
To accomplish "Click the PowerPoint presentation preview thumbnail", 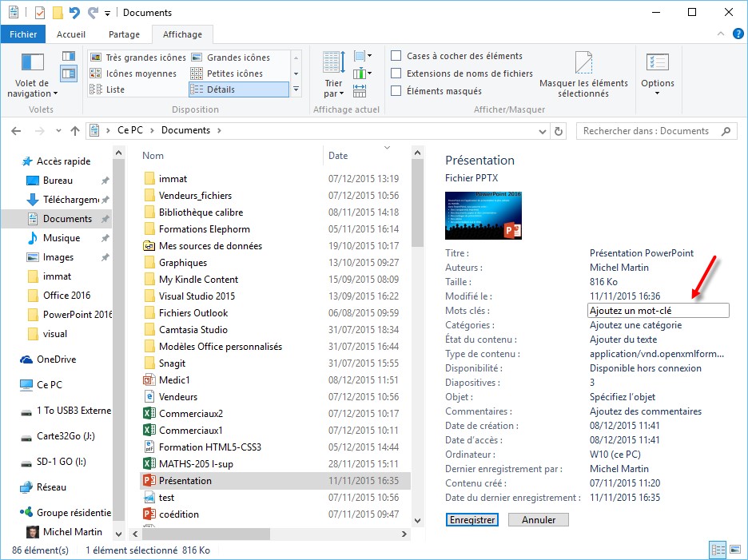I will tap(484, 215).
